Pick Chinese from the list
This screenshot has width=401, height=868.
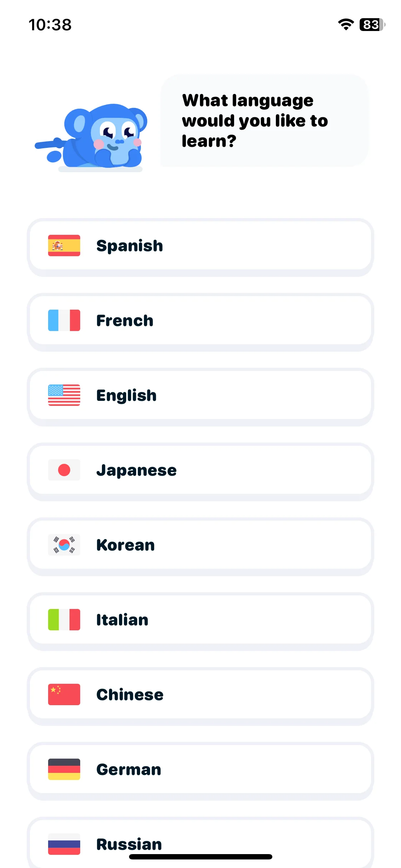(200, 696)
